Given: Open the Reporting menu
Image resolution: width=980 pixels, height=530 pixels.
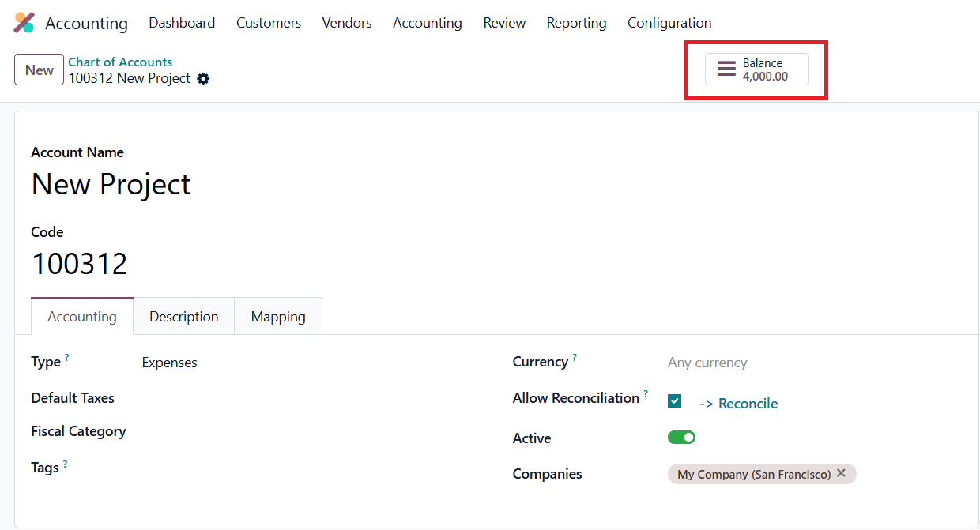Looking at the screenshot, I should [576, 23].
